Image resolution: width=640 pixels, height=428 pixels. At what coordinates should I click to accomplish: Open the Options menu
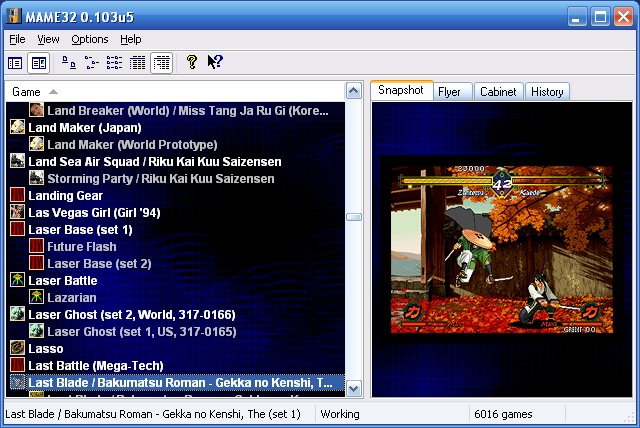(90, 40)
